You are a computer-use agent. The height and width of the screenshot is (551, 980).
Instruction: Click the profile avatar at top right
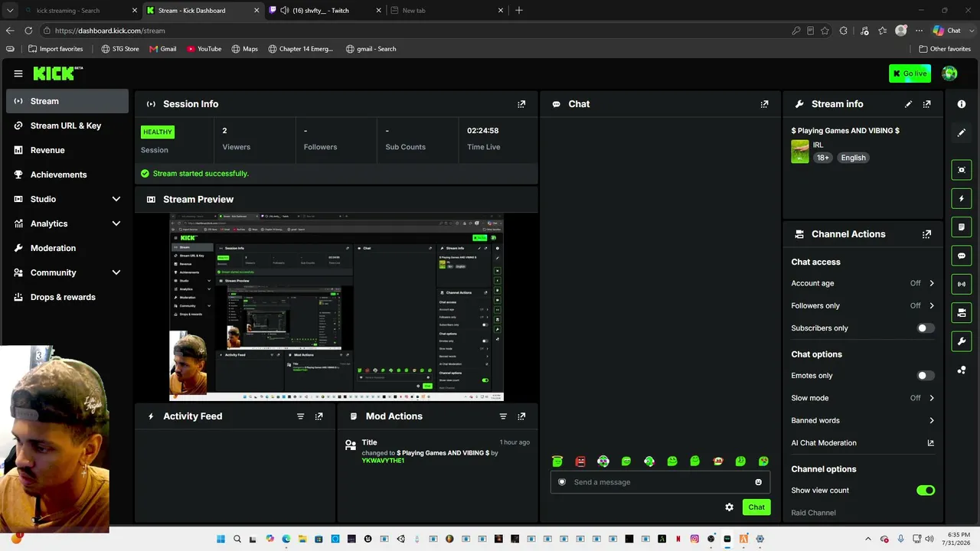[x=949, y=73]
